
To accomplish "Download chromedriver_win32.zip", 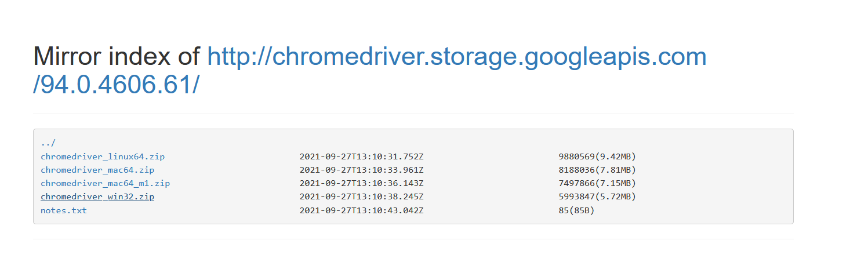I will pos(97,196).
